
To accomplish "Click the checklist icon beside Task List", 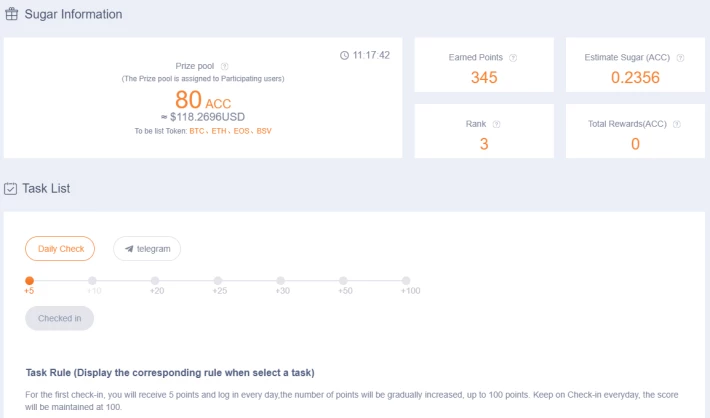I will click(x=10, y=188).
